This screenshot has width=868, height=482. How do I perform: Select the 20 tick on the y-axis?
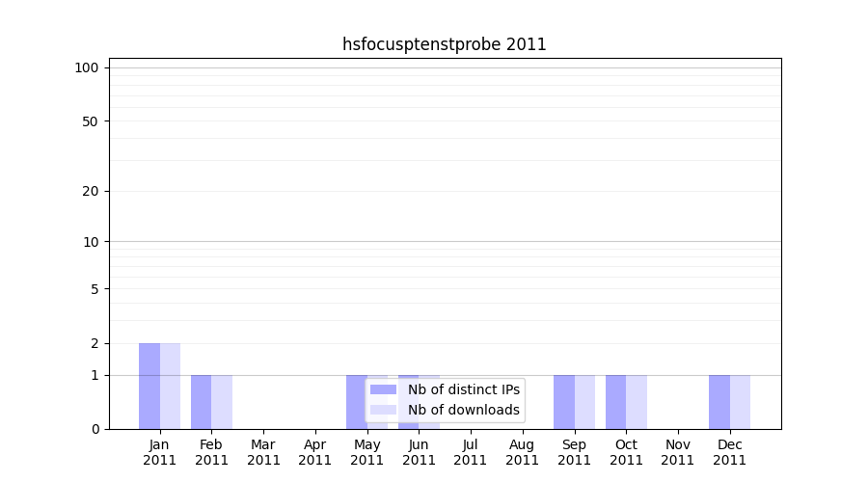91,191
